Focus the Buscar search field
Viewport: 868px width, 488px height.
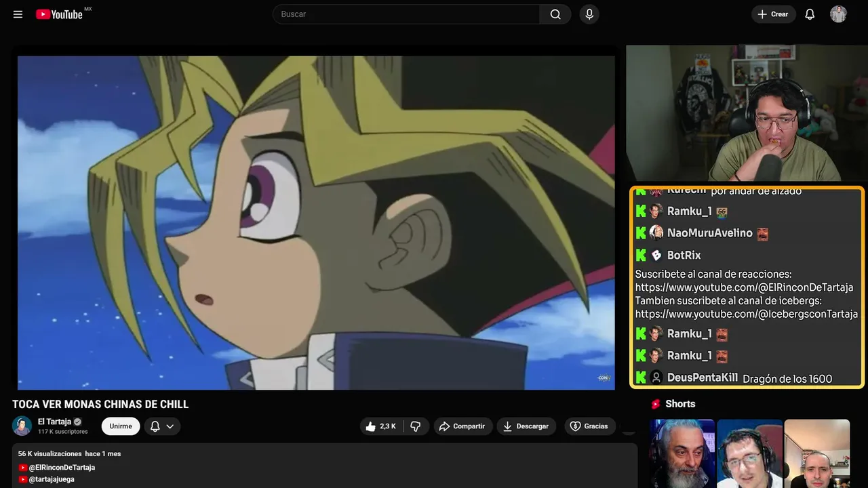(x=406, y=14)
